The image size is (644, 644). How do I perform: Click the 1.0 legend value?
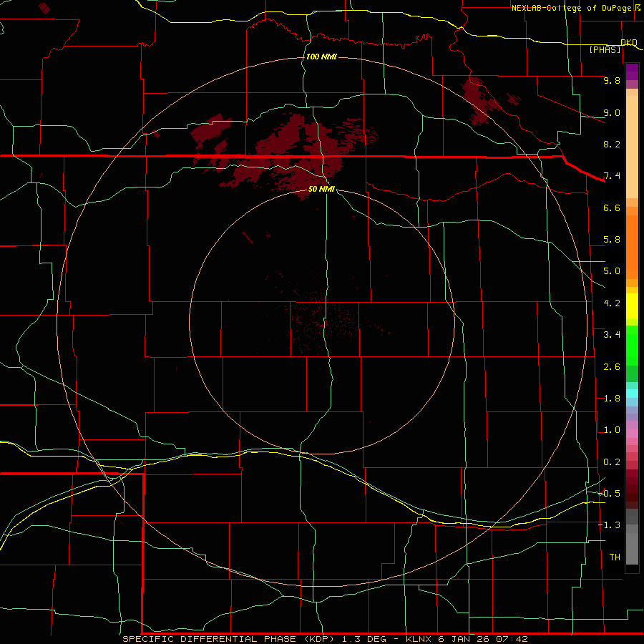(612, 430)
